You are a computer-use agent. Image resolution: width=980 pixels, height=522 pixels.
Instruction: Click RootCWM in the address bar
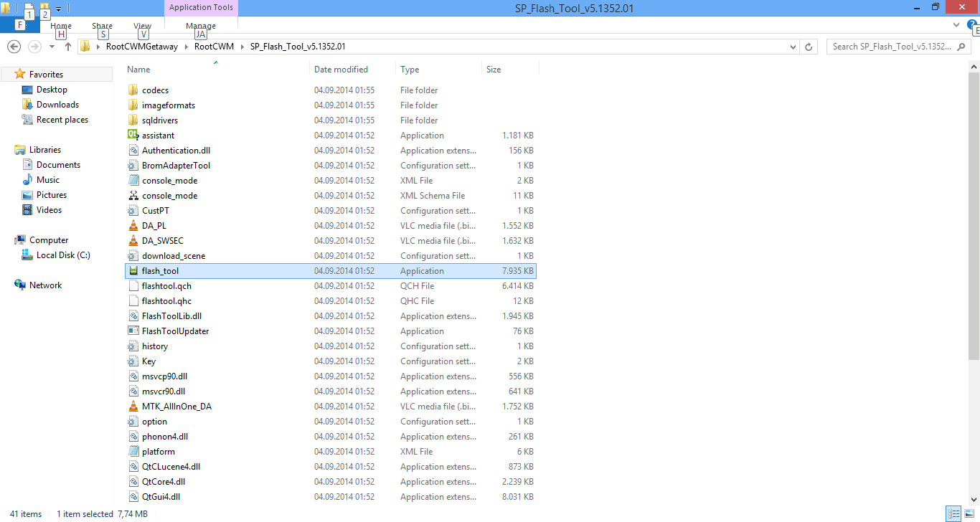coord(214,47)
